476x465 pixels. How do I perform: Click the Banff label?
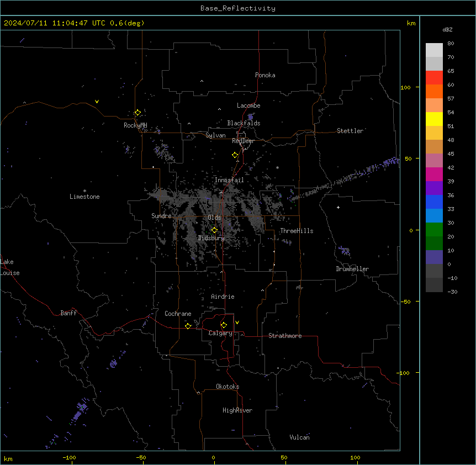(x=68, y=313)
